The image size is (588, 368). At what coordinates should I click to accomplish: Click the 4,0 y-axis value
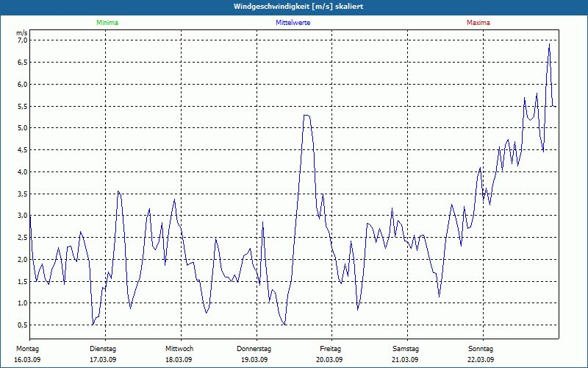23,172
